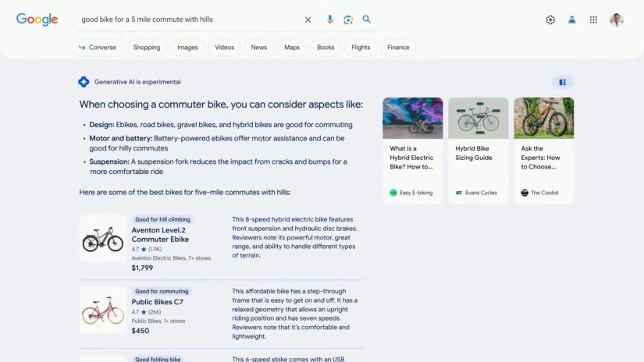Toggle the AI result layout view button
The height and width of the screenshot is (362, 644).
pyautogui.click(x=562, y=82)
